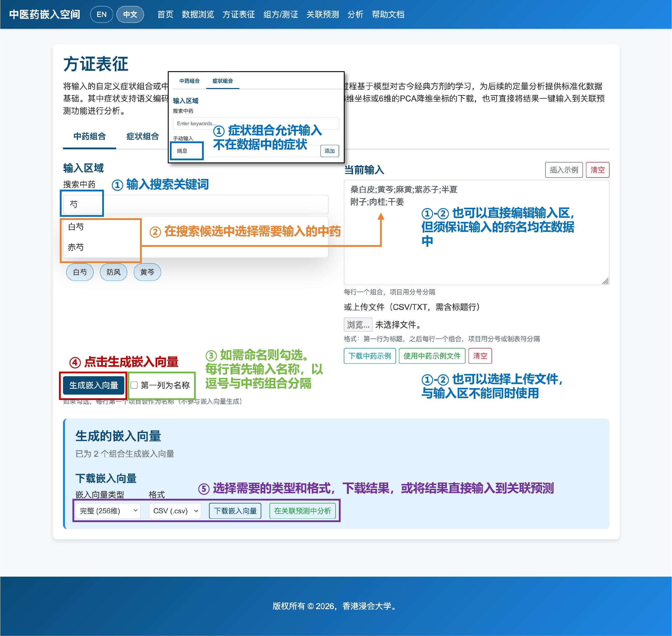The height and width of the screenshot is (636, 672).
Task: Switch language to 中文
Action: click(130, 15)
